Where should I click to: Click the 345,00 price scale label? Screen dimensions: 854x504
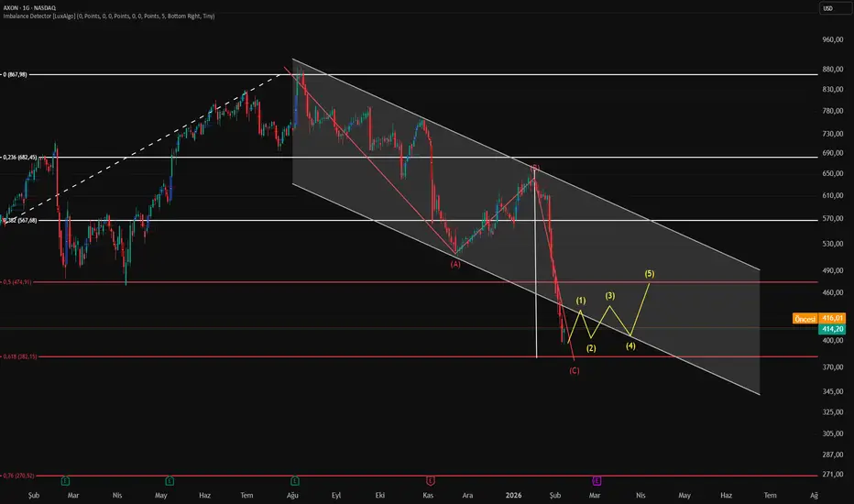[x=832, y=391]
